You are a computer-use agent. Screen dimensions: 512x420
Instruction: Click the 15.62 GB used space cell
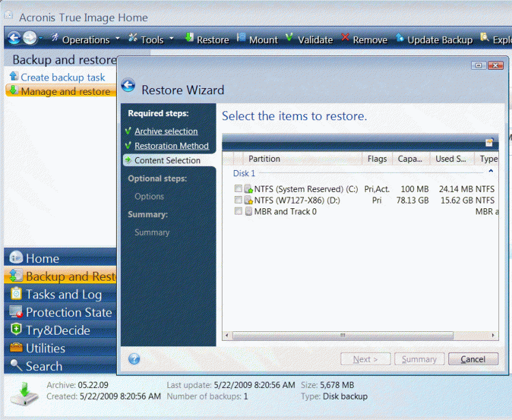(x=457, y=200)
